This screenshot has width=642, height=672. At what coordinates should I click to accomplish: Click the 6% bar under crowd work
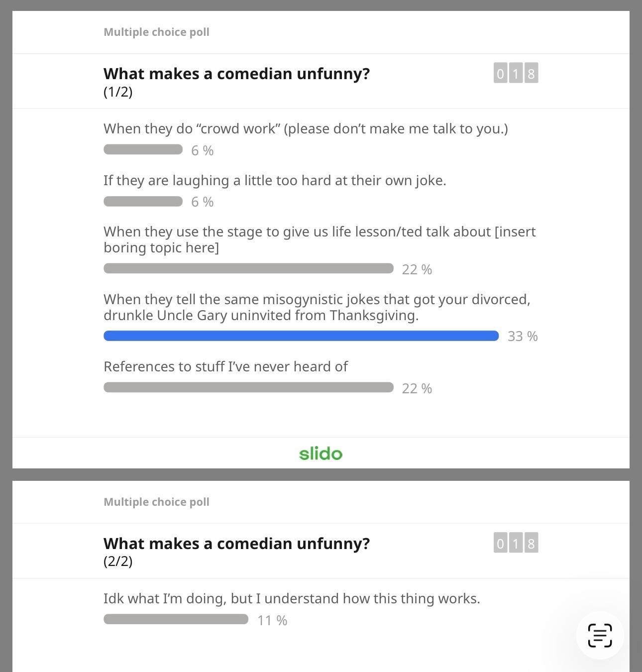[x=143, y=149]
